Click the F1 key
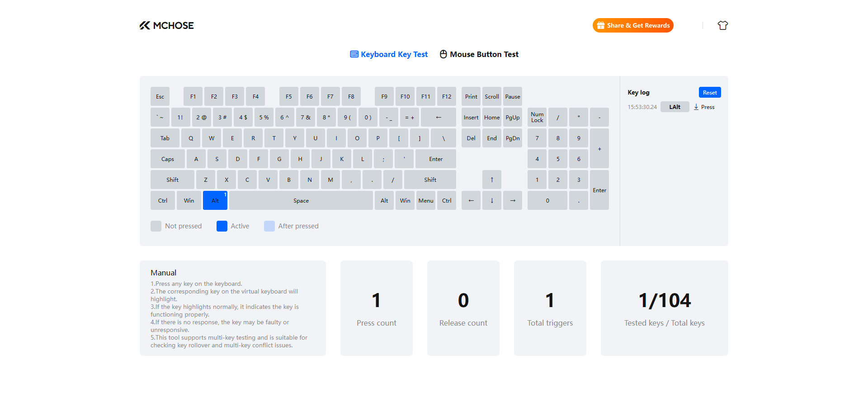Viewport: 868px width, 412px height. tap(193, 96)
